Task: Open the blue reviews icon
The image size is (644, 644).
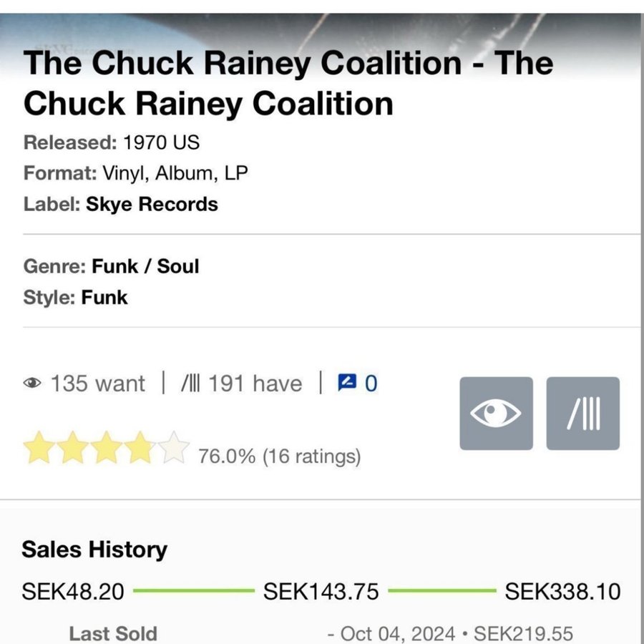Action: point(346,384)
